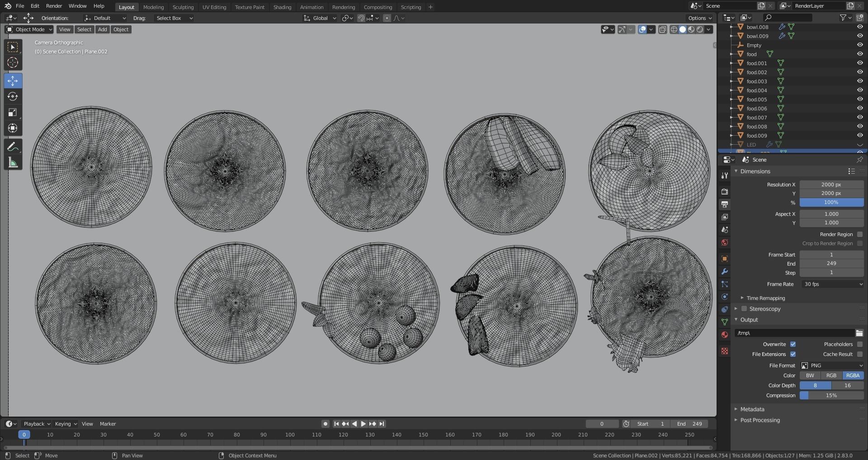Viewport: 868px width, 460px height.
Task: Select the Rotate tool
Action: (13, 96)
